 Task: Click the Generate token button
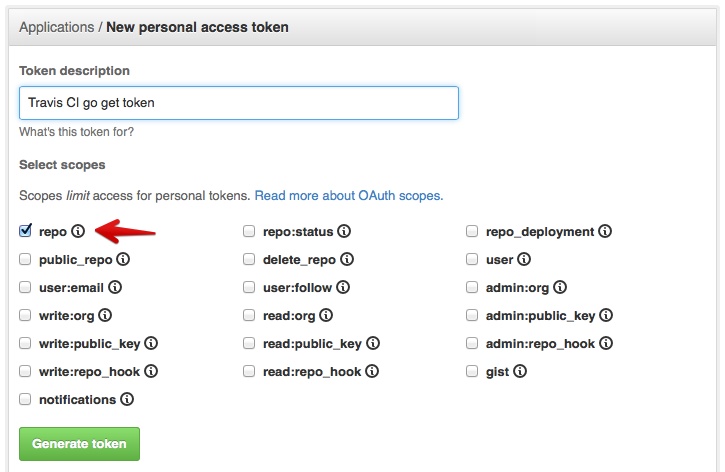[x=79, y=444]
